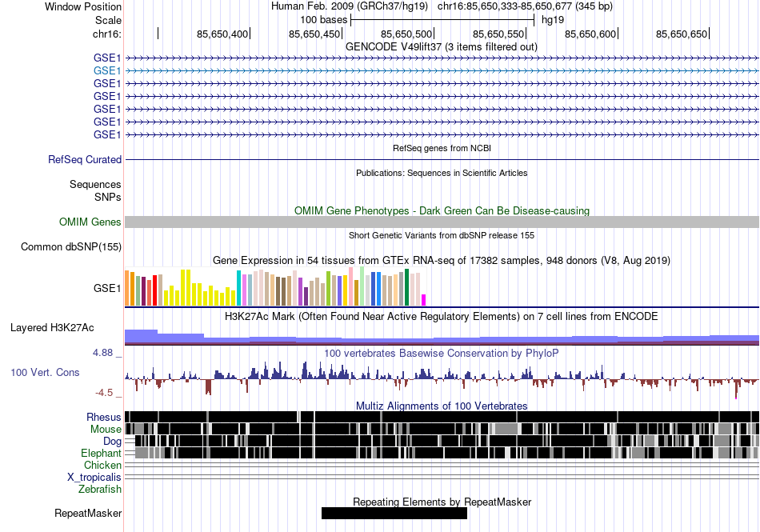Image resolution: width=760 pixels, height=532 pixels.
Task: Click the Window Position label
Action: pos(83,6)
